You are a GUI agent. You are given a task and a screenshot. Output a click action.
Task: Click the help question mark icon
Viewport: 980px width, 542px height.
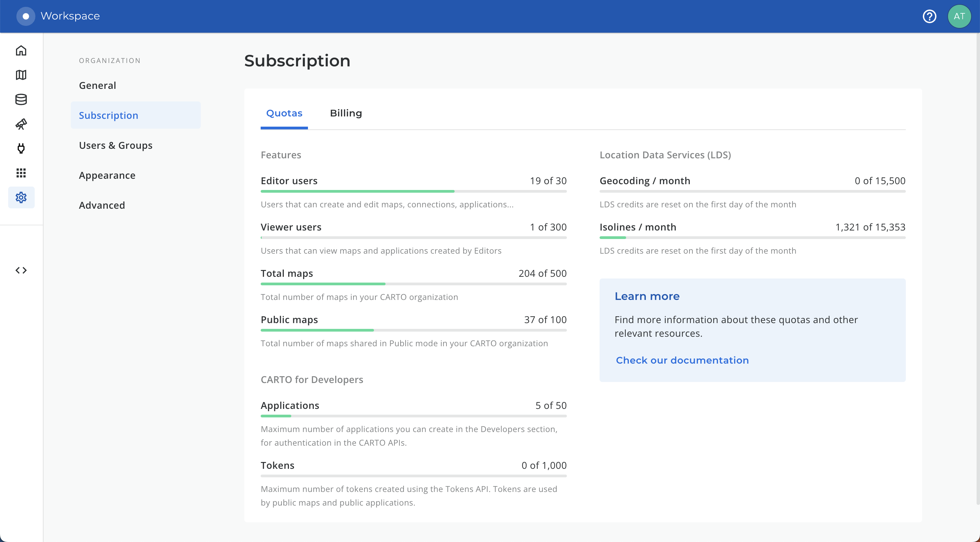pos(929,16)
